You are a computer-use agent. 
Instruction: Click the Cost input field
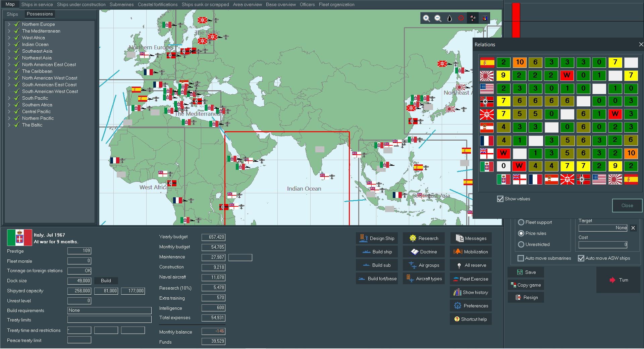point(603,245)
